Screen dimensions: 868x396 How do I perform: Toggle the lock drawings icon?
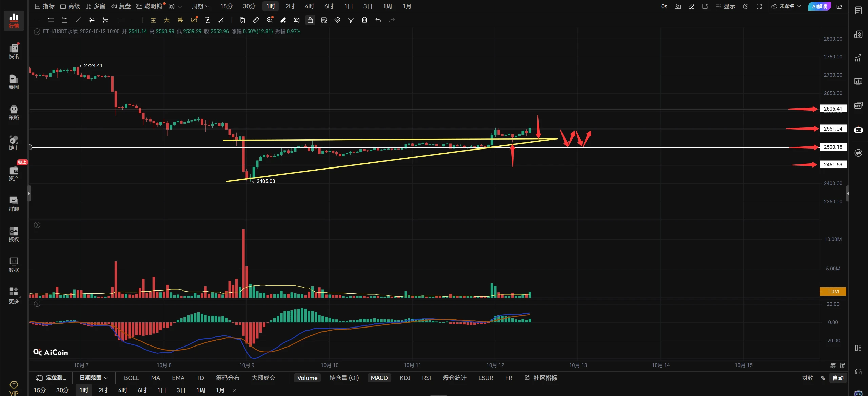pos(310,20)
